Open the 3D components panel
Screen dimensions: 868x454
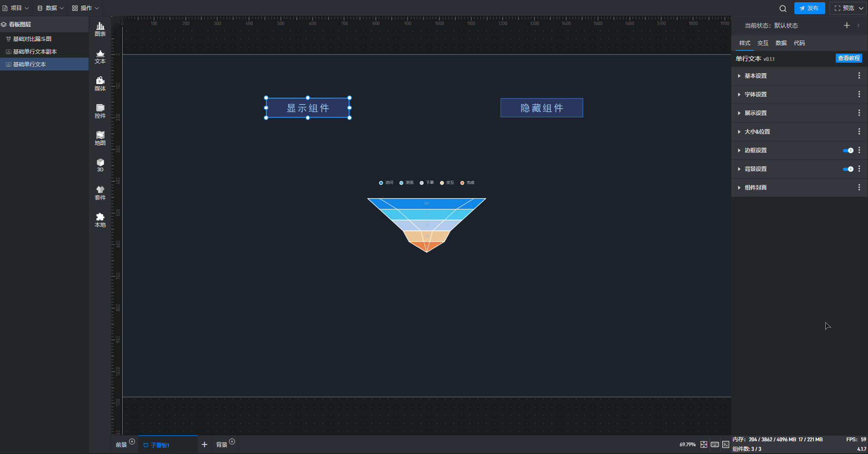coord(100,165)
